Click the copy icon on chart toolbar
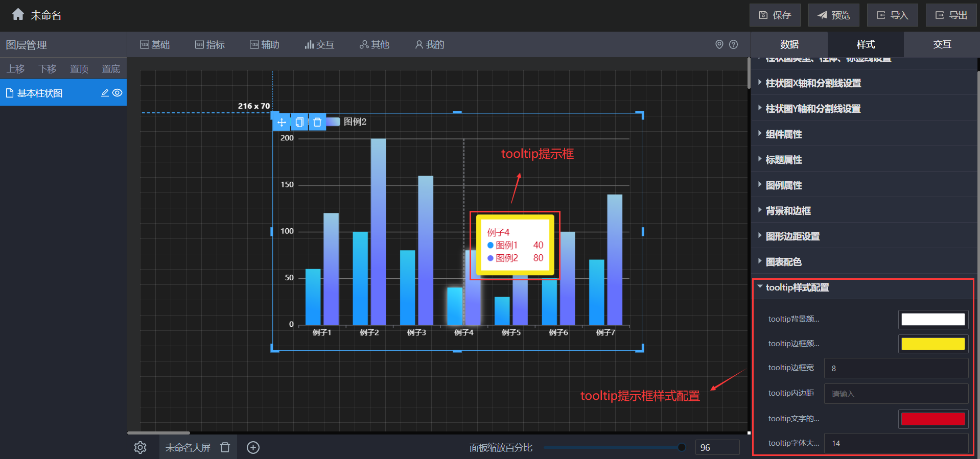The height and width of the screenshot is (459, 980). coord(299,122)
